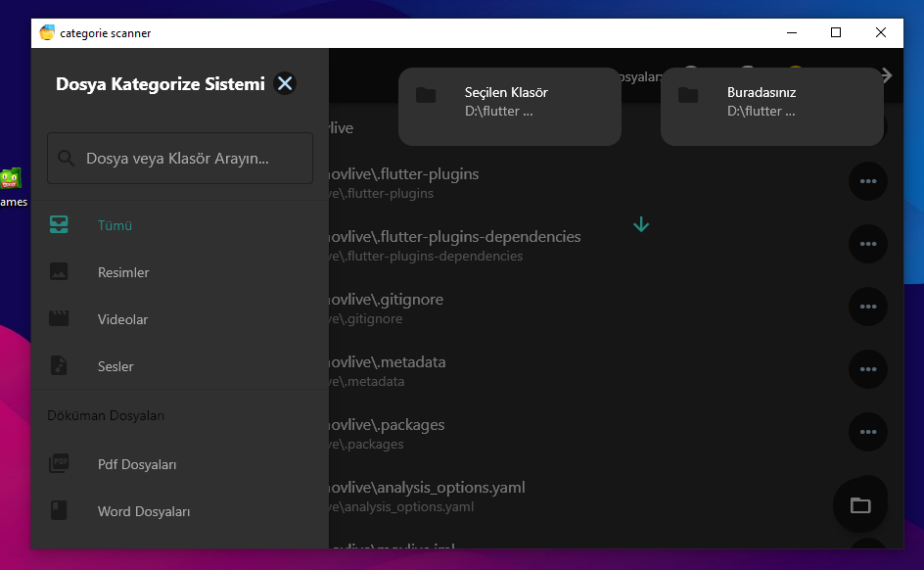924x570 pixels.
Task: Click the folder icon in Buradasınız card
Action: point(688,95)
